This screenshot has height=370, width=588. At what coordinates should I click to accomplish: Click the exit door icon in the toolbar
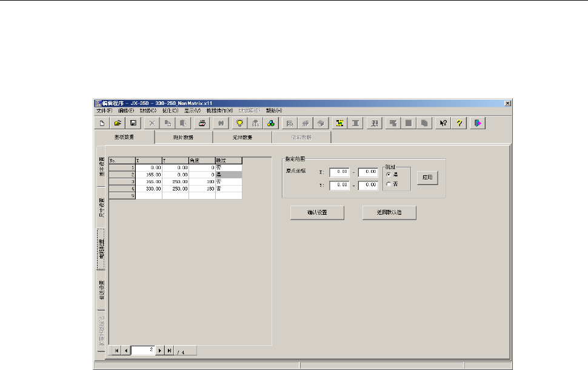click(x=478, y=123)
